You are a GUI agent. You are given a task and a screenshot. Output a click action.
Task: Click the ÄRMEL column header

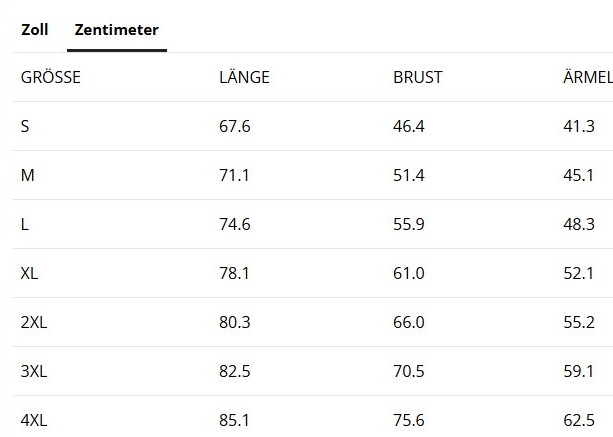[588, 77]
